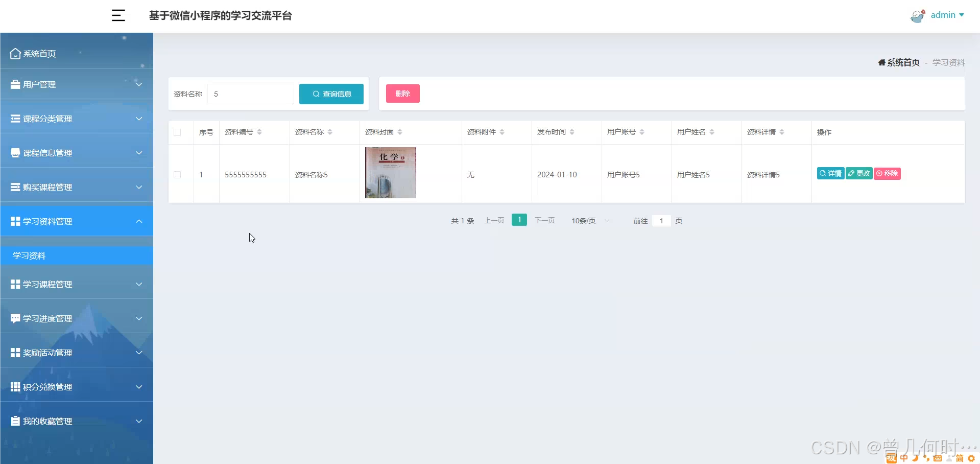Open the 用户管理 menu label
This screenshot has height=464, width=980.
click(x=39, y=84)
